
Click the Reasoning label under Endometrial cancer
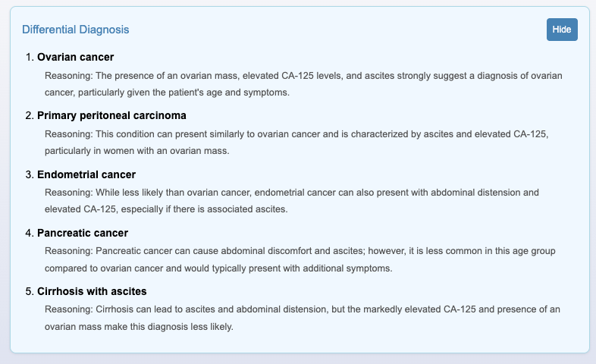tap(68, 193)
